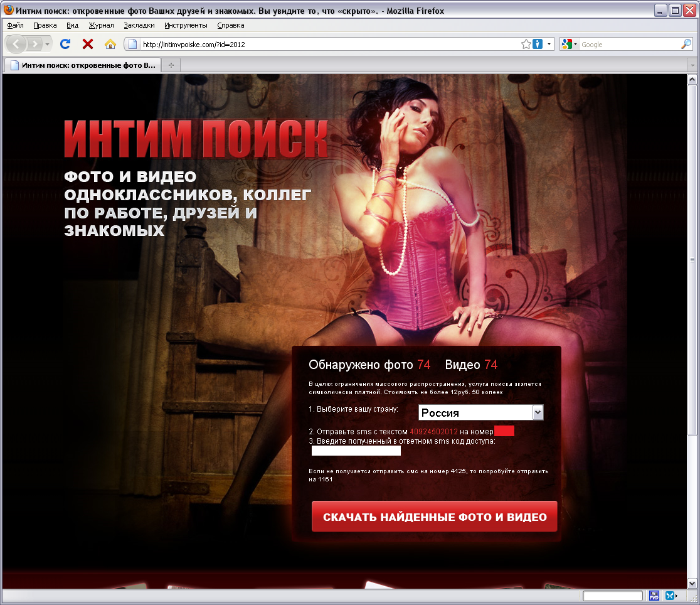Click the vertical scrollbar down arrow

(x=692, y=583)
